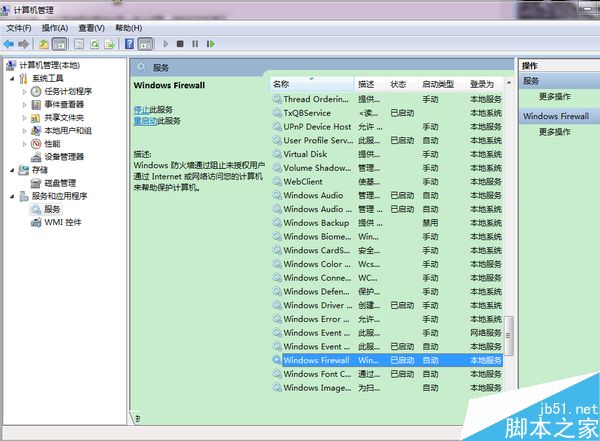This screenshot has width=600, height=441.
Task: Click the Start service play icon
Action: coord(165,44)
